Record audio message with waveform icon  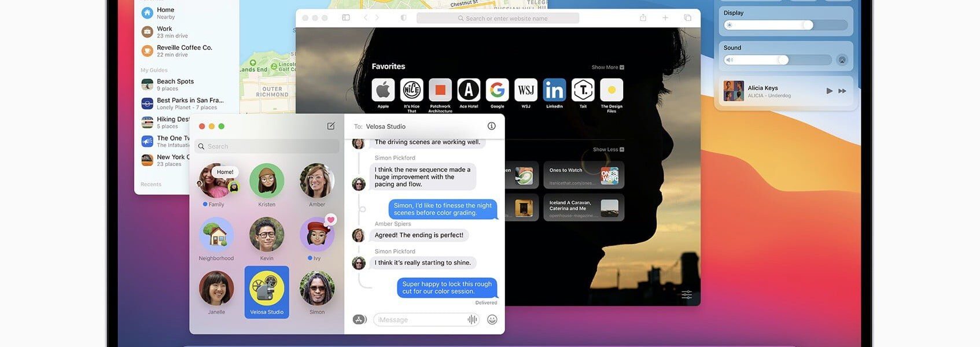click(472, 319)
